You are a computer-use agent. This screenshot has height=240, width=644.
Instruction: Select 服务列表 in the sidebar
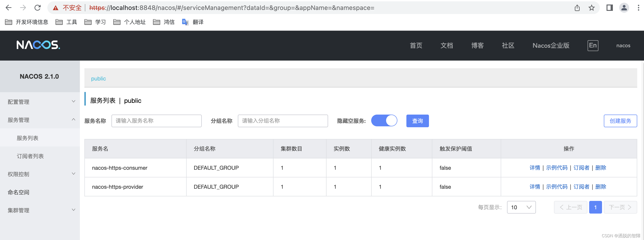[x=28, y=138]
